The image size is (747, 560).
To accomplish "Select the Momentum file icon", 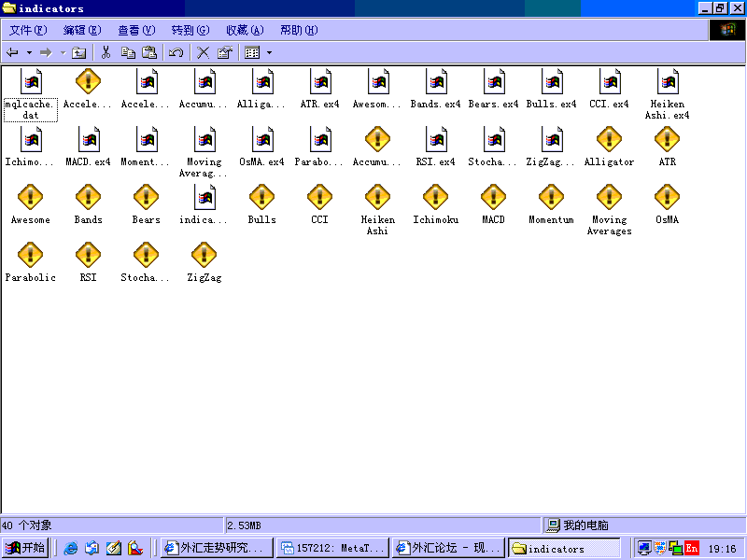I will (x=551, y=197).
